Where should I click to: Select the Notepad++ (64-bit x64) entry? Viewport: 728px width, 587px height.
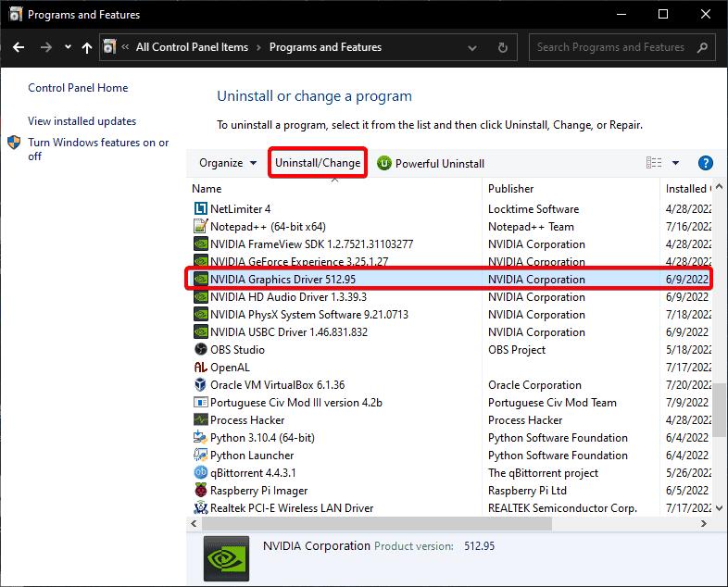tap(268, 227)
